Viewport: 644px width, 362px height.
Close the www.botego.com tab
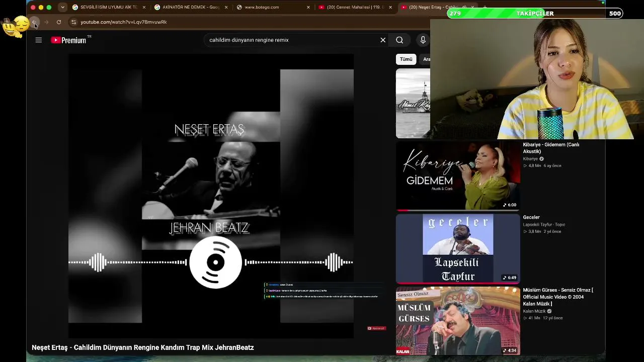(x=308, y=8)
